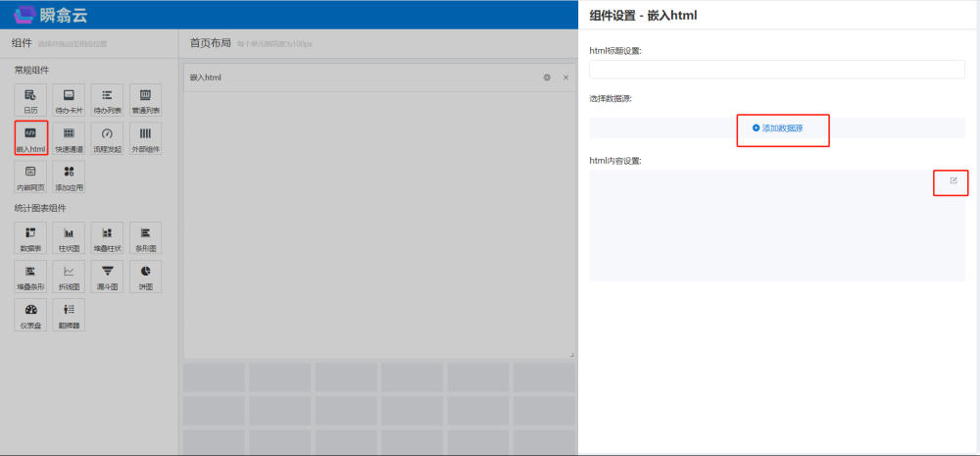
Task: Click the 快速通道 component icon
Action: tap(69, 137)
